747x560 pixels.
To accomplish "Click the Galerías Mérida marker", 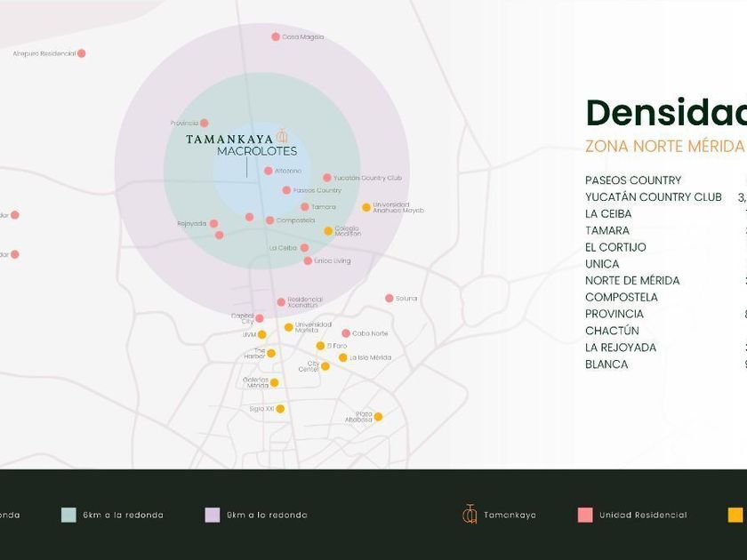I will coord(275,382).
